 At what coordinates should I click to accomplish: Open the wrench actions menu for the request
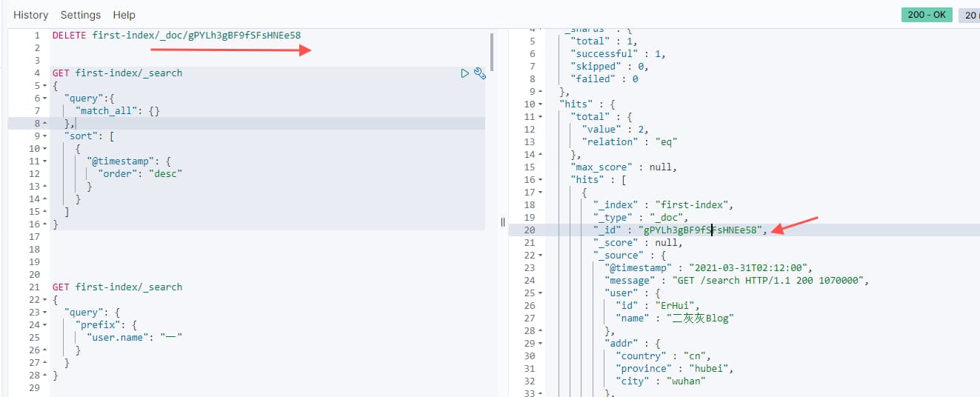[479, 73]
